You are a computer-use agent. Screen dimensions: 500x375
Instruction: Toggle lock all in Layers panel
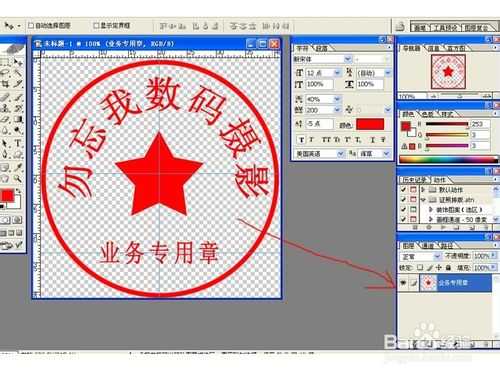pos(448,267)
